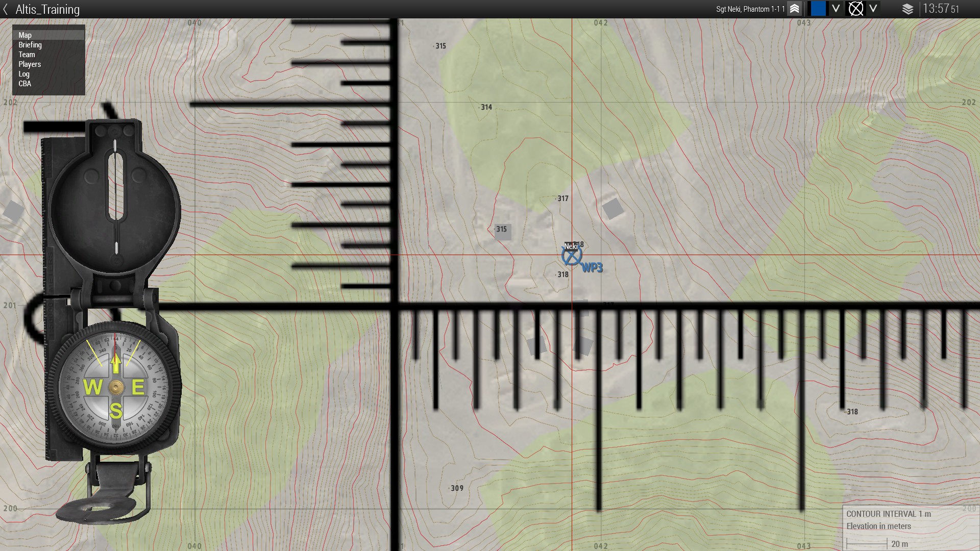Click the back arrow beside Altis_Training
This screenshot has width=980, height=551.
(x=6, y=9)
